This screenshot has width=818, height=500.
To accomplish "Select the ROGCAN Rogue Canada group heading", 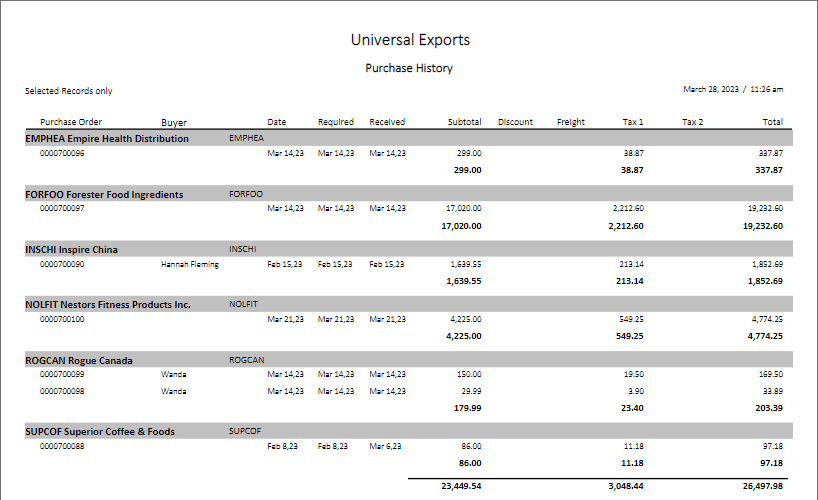I will coord(79,359).
